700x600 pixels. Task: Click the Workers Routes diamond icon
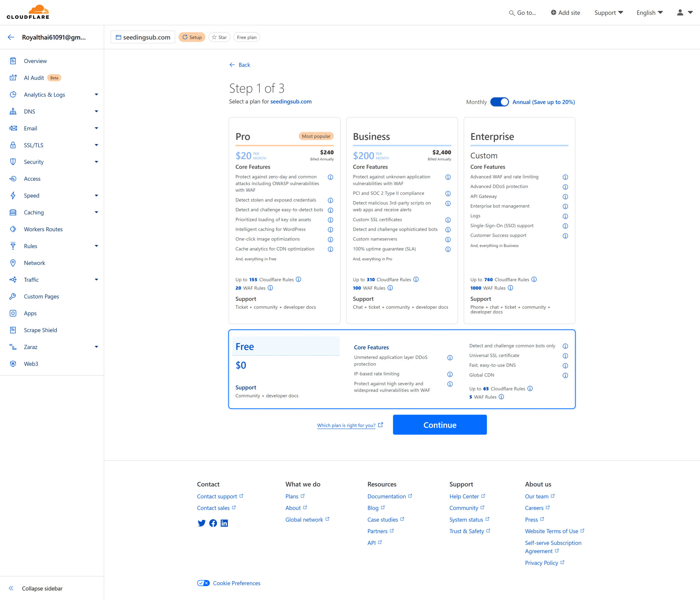[x=13, y=229]
